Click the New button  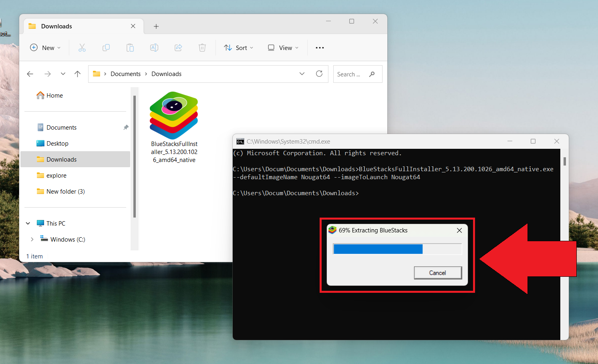click(45, 48)
